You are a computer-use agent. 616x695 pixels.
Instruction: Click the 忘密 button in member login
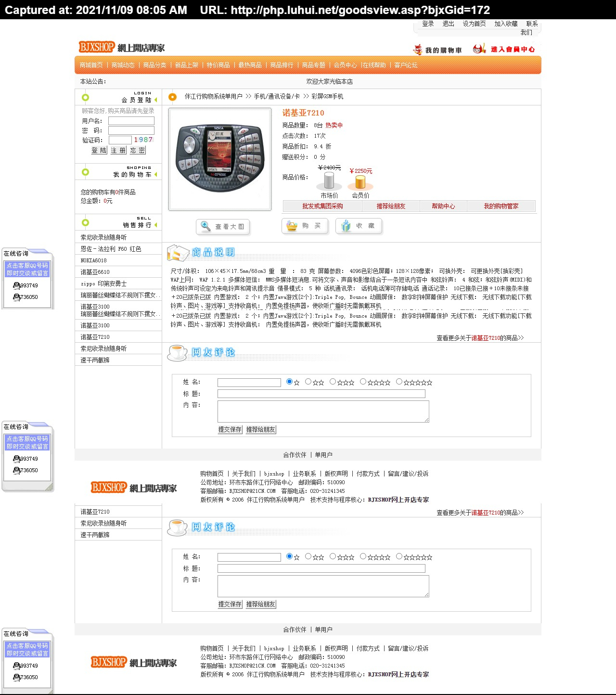[x=138, y=151]
